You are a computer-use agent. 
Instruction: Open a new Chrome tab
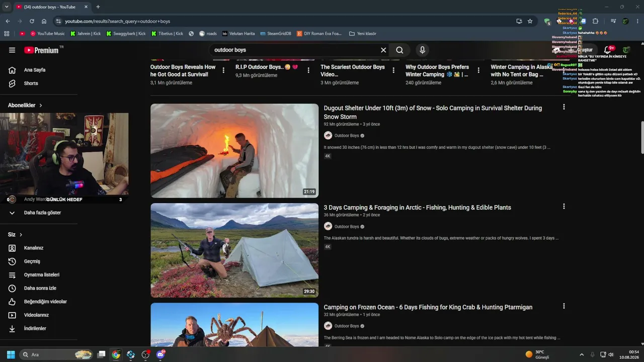pos(98,7)
